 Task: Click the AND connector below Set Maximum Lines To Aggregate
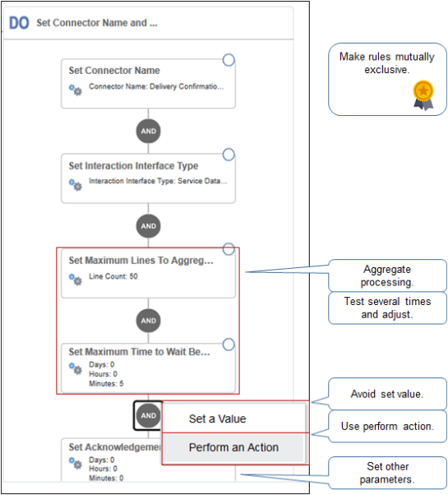coord(148,321)
